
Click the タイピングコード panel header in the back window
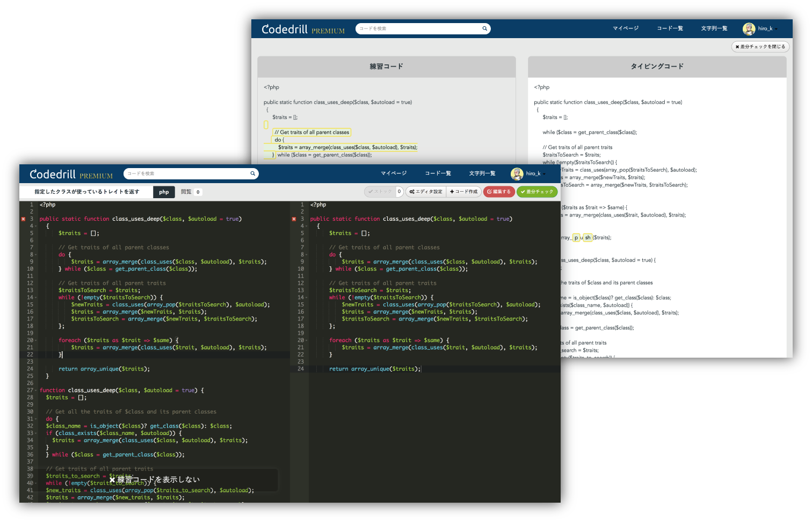point(657,67)
